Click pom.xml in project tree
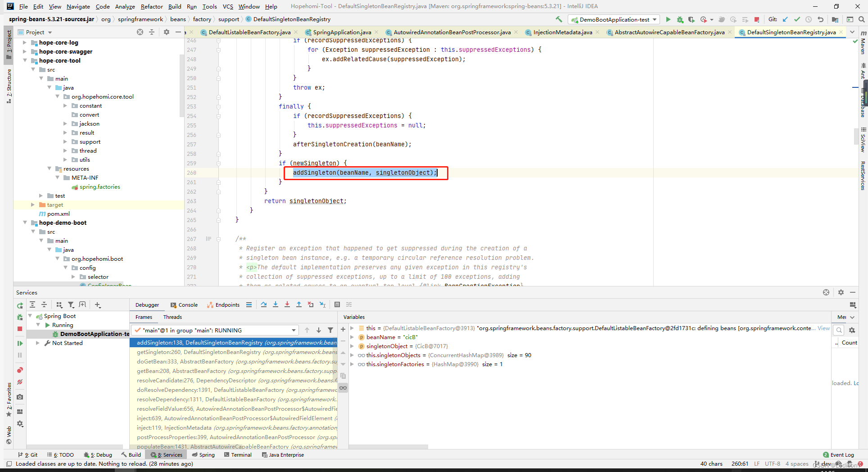868x472 pixels. pos(59,213)
